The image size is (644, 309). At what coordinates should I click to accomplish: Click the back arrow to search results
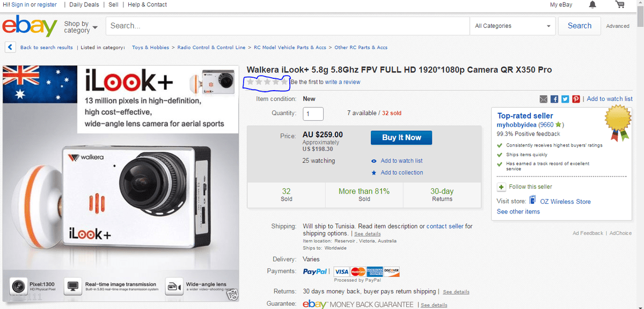click(x=10, y=47)
